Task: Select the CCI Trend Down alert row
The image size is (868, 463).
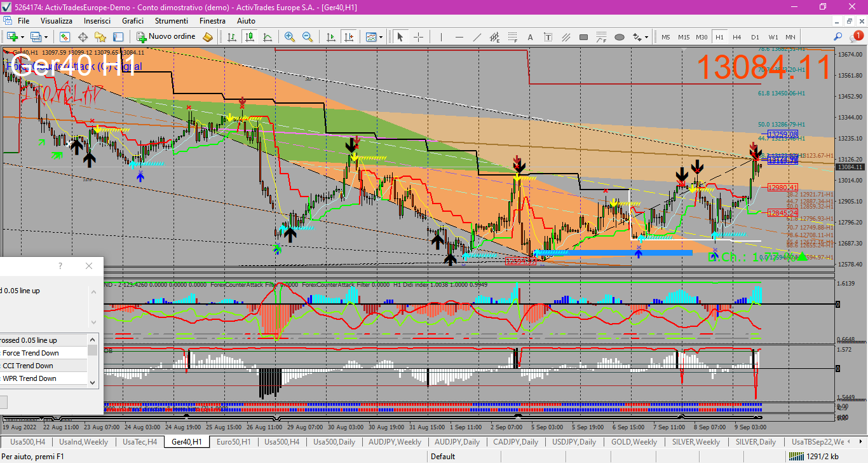Action: point(44,366)
